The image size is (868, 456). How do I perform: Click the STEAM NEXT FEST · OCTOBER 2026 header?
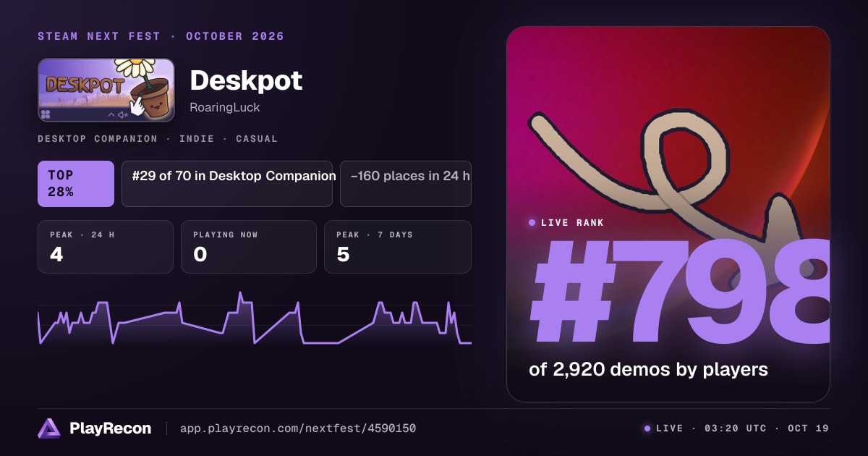(x=161, y=36)
